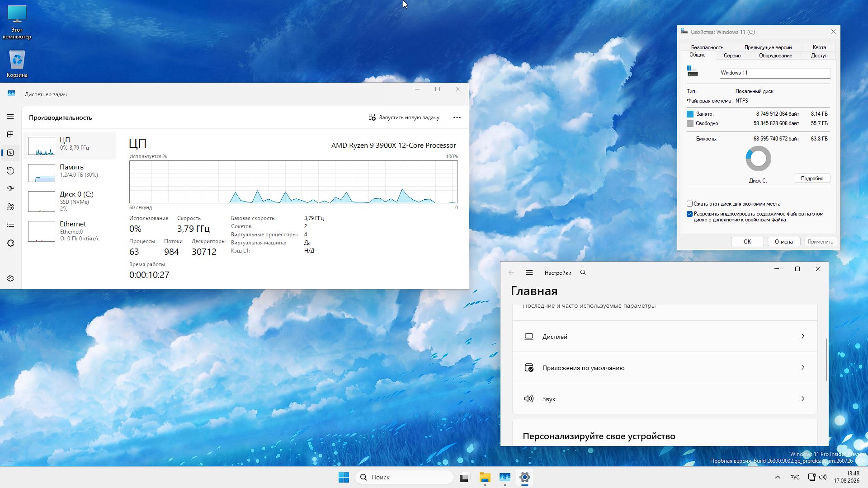
Task: Switch to the Оборудование tab
Action: tap(775, 56)
